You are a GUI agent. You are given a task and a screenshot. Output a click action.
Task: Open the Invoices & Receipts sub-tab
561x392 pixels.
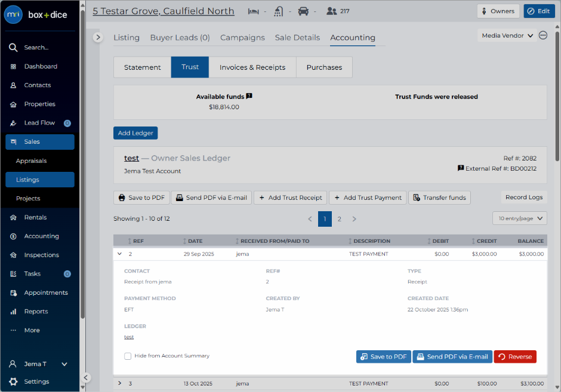click(x=252, y=67)
